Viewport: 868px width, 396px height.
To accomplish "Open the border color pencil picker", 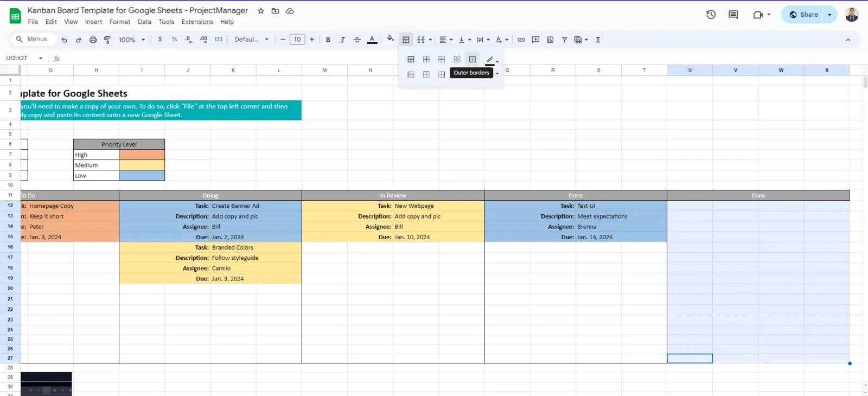I will 492,60.
